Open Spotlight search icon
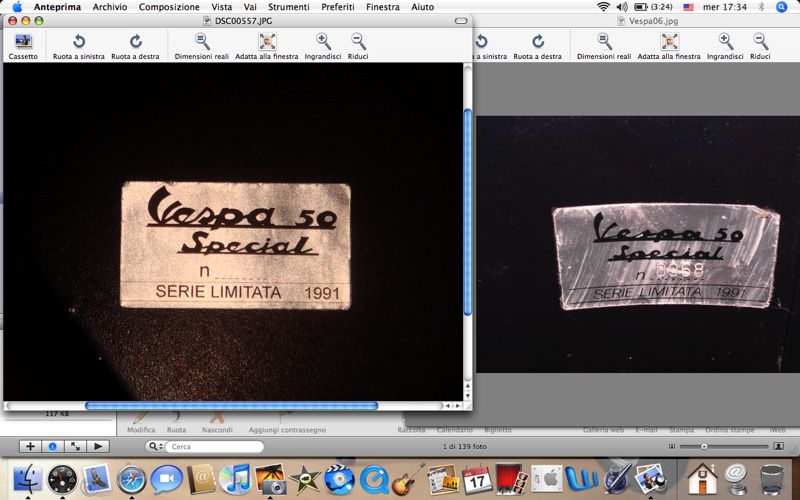The height and width of the screenshot is (500, 800). tap(781, 7)
